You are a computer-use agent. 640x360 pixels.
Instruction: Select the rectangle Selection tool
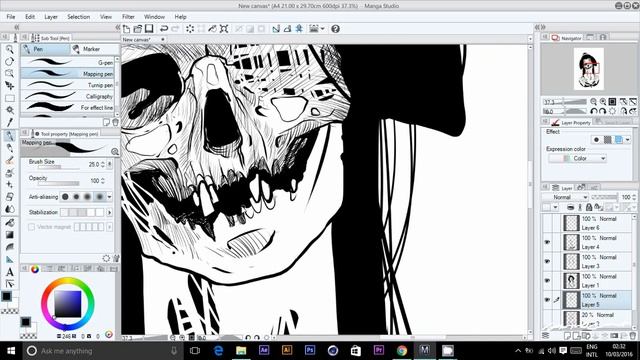pyautogui.click(x=10, y=98)
